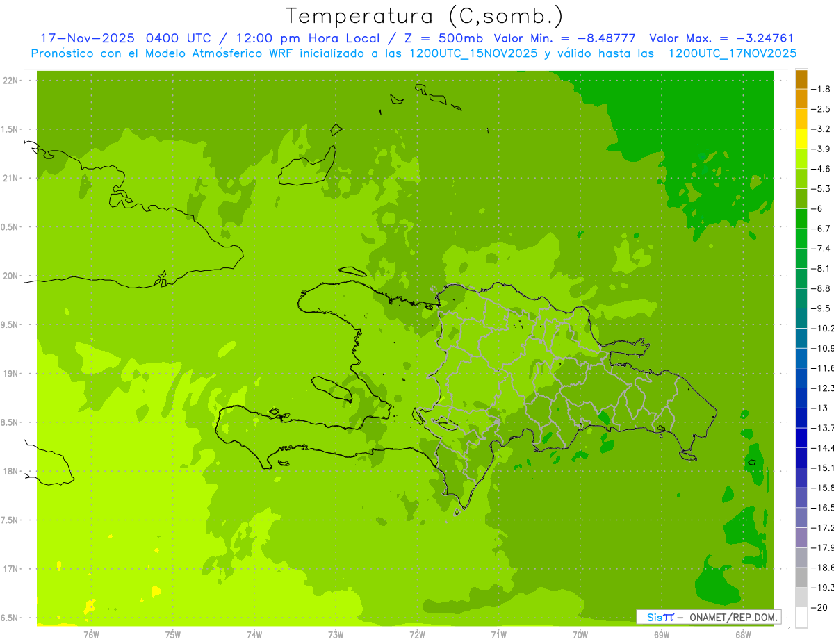Click the -3.9 colorbar value
This screenshot has width=834, height=644.
pos(821,149)
